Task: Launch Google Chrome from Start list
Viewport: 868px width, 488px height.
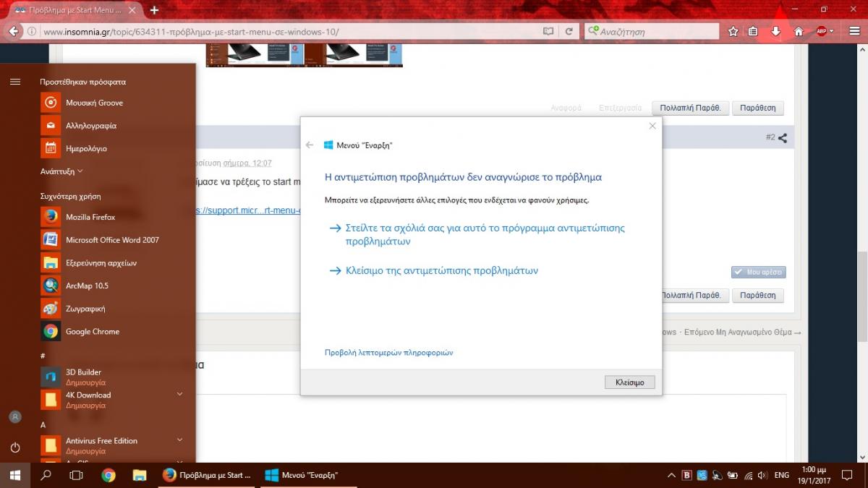Action: tap(117, 331)
